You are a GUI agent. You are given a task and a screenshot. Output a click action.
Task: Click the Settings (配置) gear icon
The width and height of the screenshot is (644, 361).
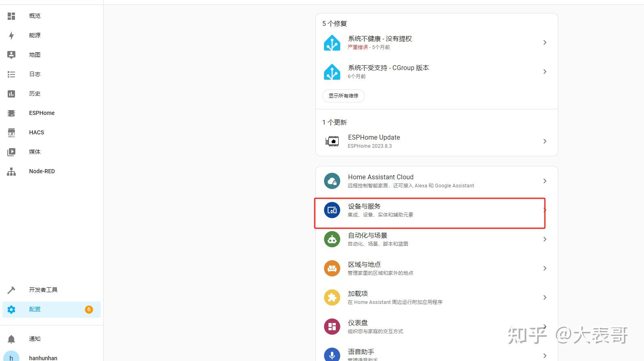(x=11, y=309)
